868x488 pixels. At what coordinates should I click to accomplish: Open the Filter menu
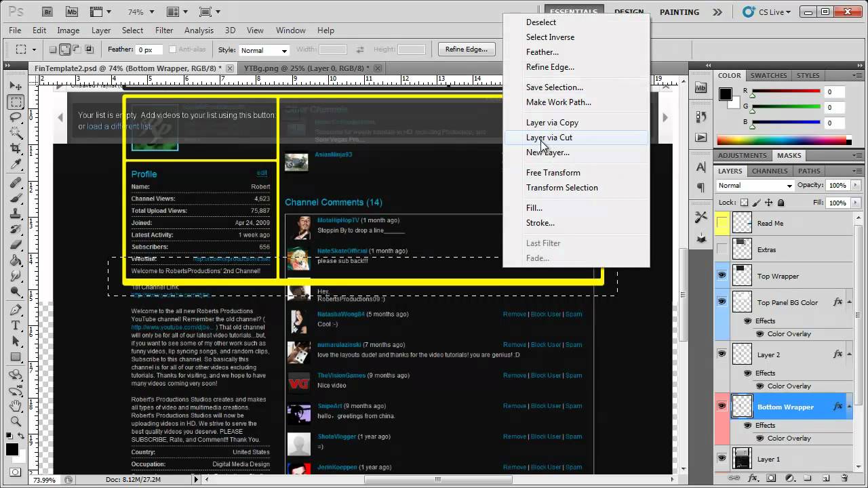click(x=164, y=30)
